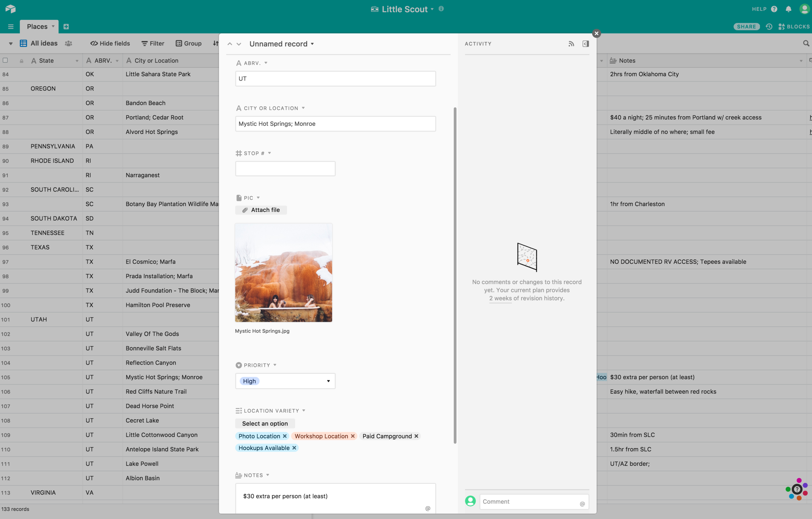Click the revision history clock icon
Image resolution: width=812 pixels, height=519 pixels.
[x=769, y=27]
